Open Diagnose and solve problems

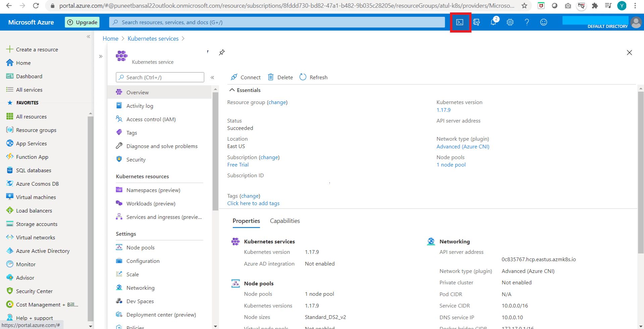pos(157,146)
